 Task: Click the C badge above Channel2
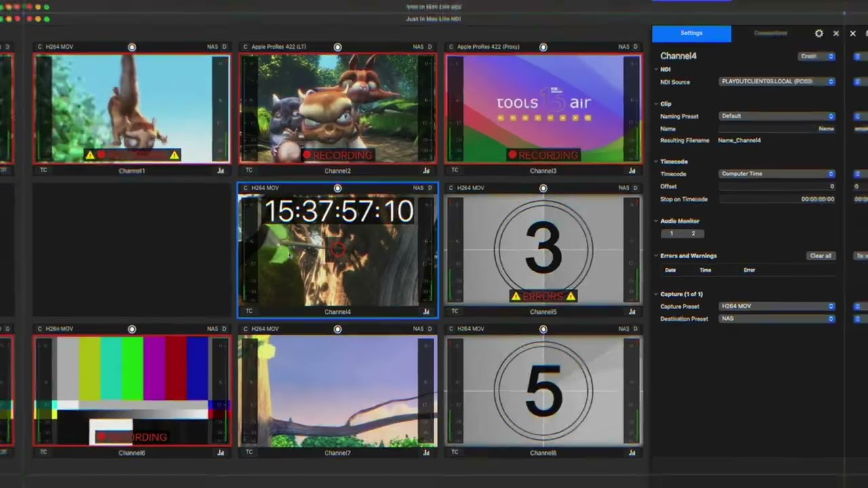point(245,47)
